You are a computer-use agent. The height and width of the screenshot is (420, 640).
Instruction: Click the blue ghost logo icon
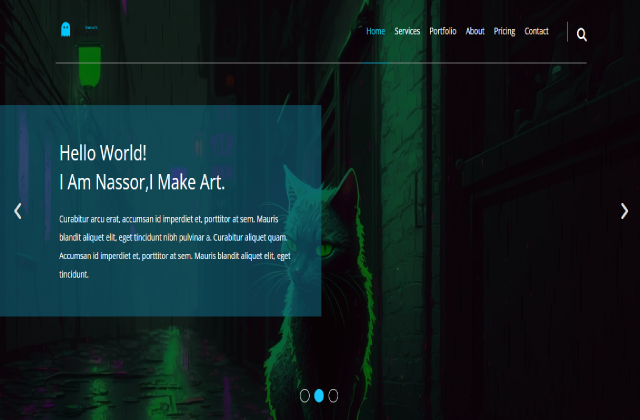[65, 29]
